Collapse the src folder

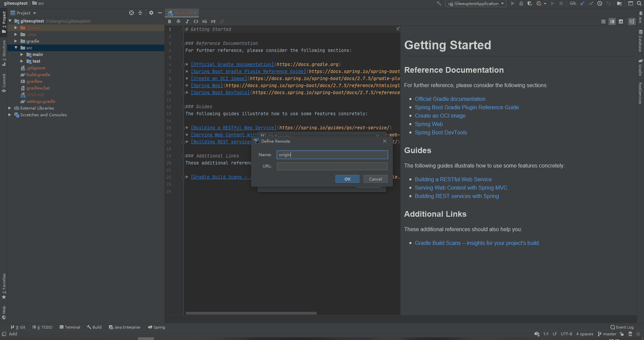(16, 48)
